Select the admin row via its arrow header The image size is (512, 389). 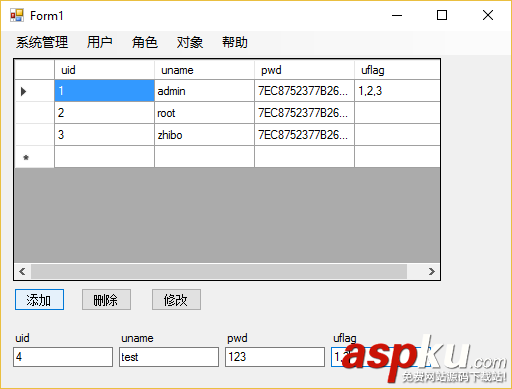35,91
